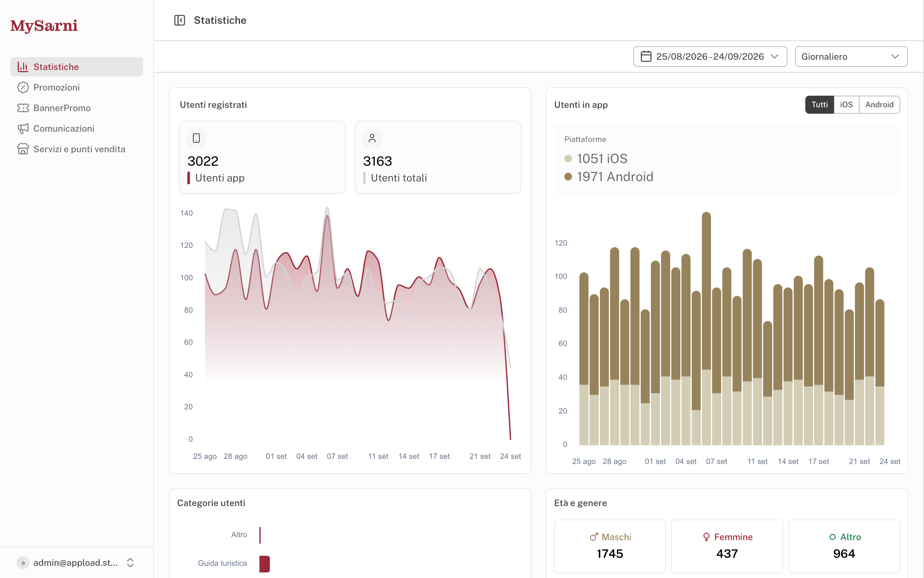Click the circle symbol next to Altro gender
Image resolution: width=924 pixels, height=578 pixels.
833,537
